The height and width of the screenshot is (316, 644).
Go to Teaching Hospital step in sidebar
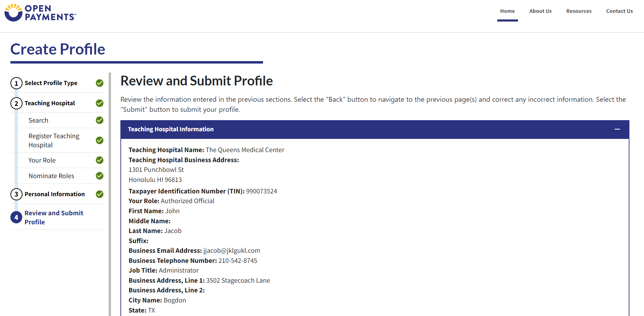point(50,103)
